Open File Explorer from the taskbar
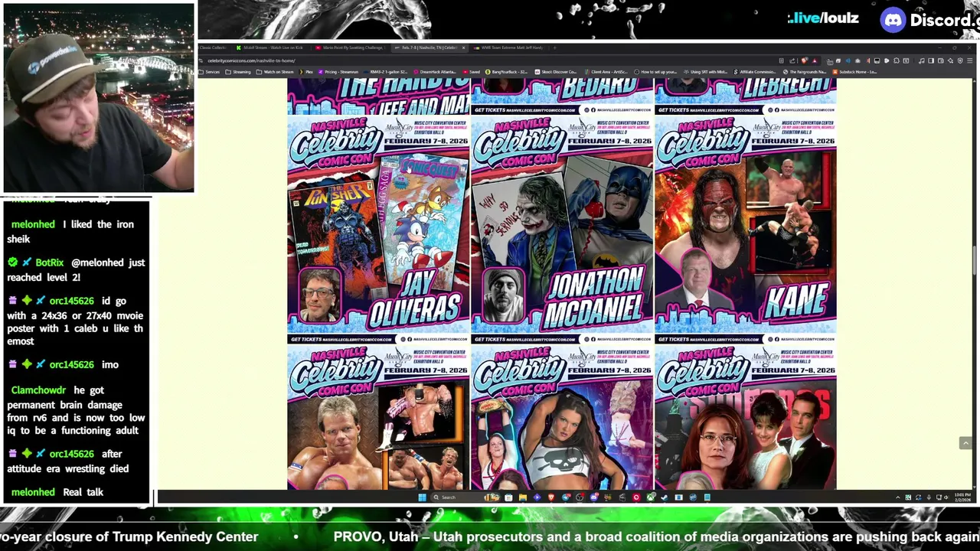Image resolution: width=980 pixels, height=551 pixels. [x=523, y=497]
